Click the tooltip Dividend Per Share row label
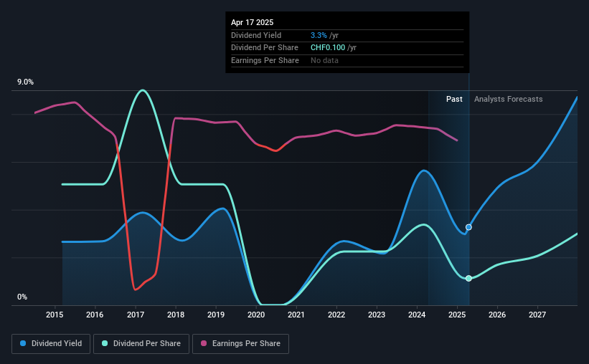Image resolution: width=589 pixels, height=364 pixels. click(265, 48)
